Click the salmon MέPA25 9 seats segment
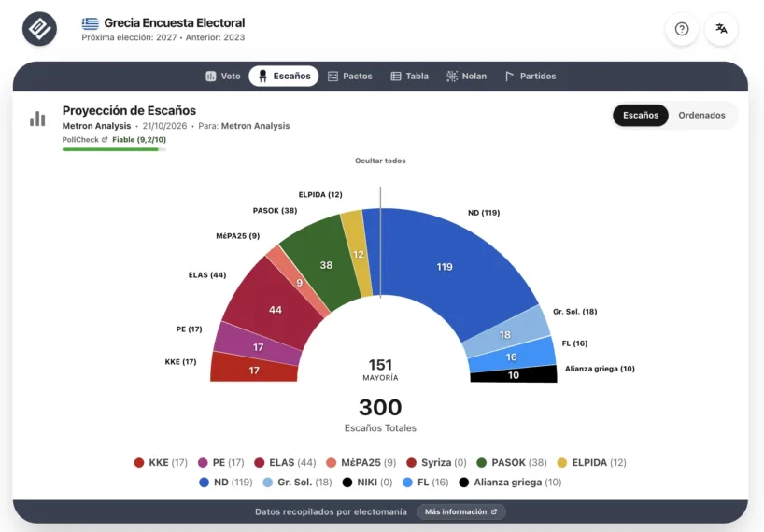 click(x=299, y=283)
